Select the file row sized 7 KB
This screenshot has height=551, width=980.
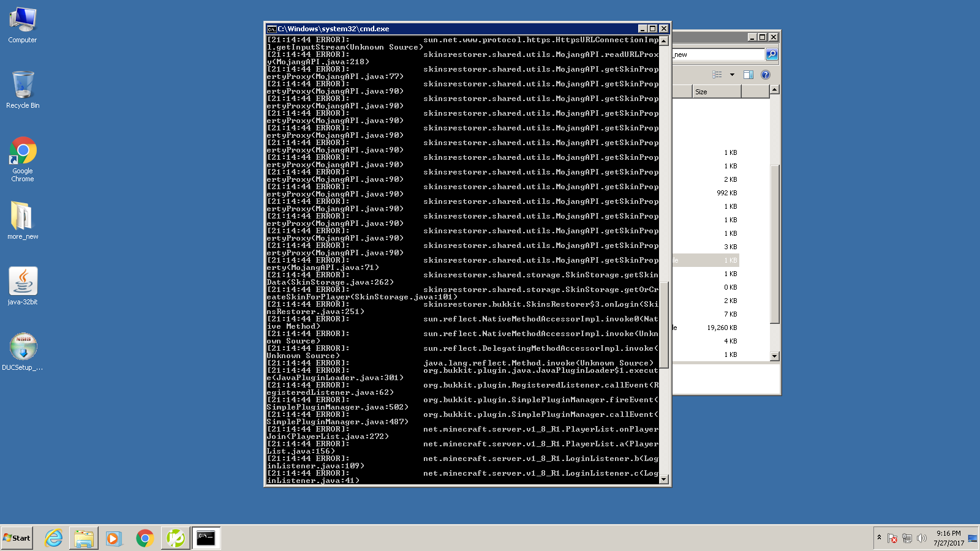point(706,314)
